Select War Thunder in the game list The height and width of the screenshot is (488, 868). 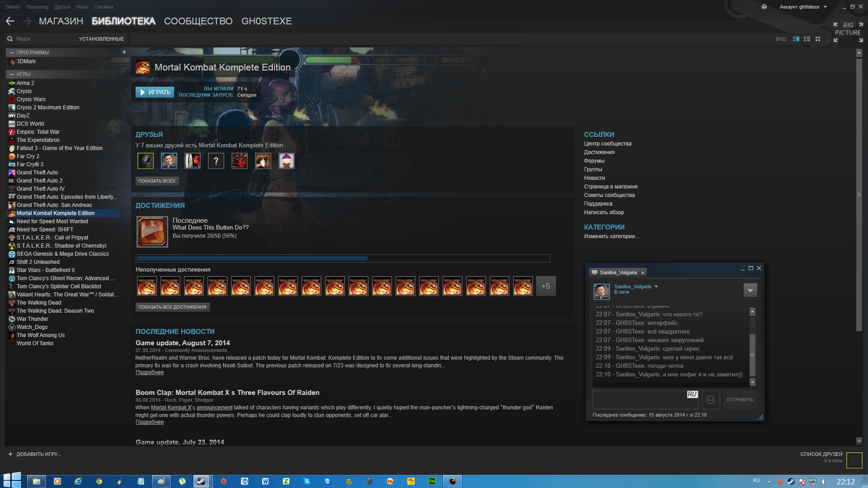33,319
